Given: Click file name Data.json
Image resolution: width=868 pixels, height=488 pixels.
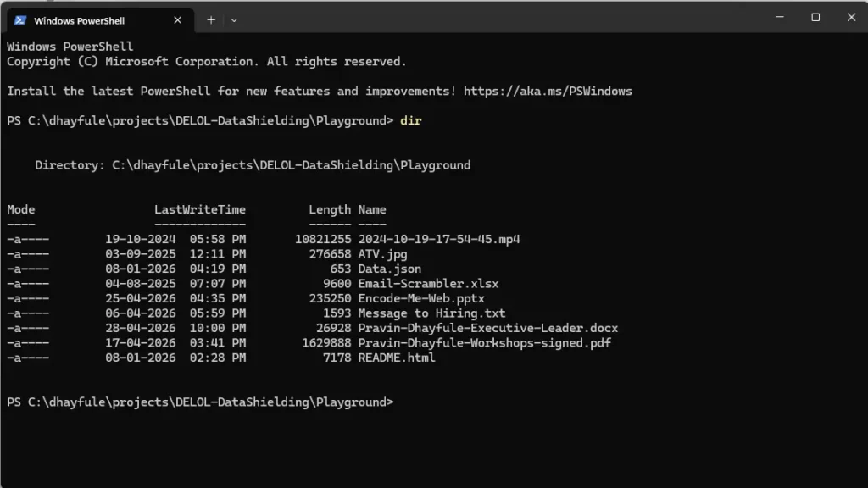Looking at the screenshot, I should click(390, 269).
